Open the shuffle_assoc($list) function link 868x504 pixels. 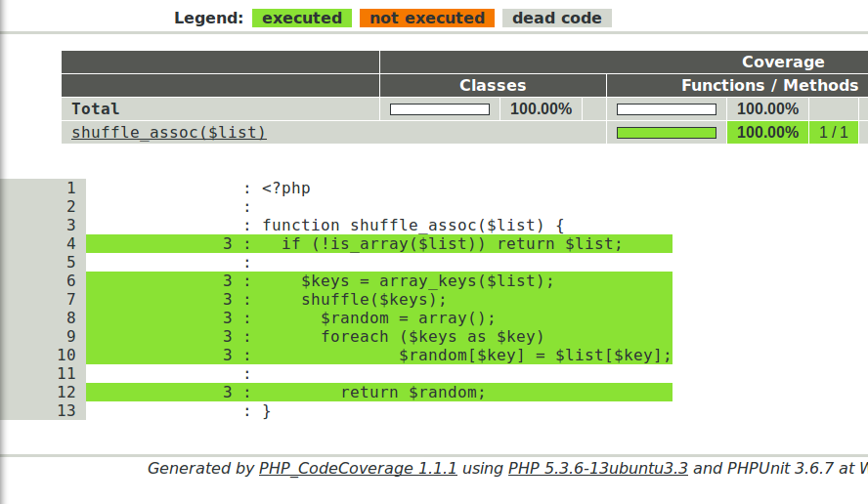click(x=169, y=133)
